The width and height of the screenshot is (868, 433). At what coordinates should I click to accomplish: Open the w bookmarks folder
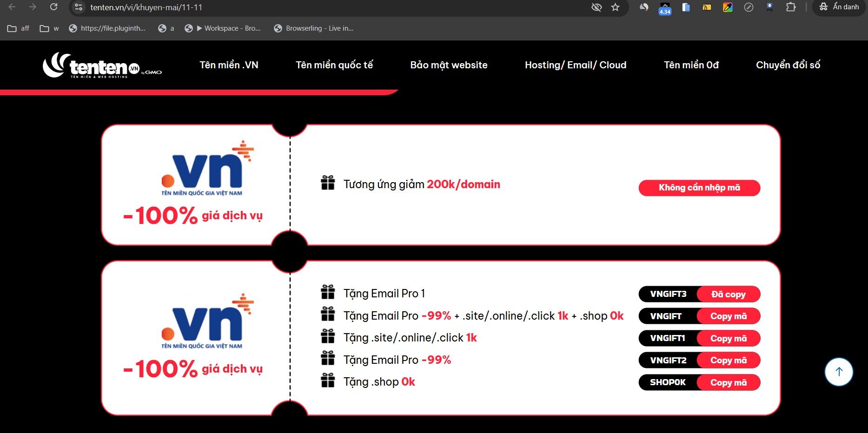click(x=49, y=28)
